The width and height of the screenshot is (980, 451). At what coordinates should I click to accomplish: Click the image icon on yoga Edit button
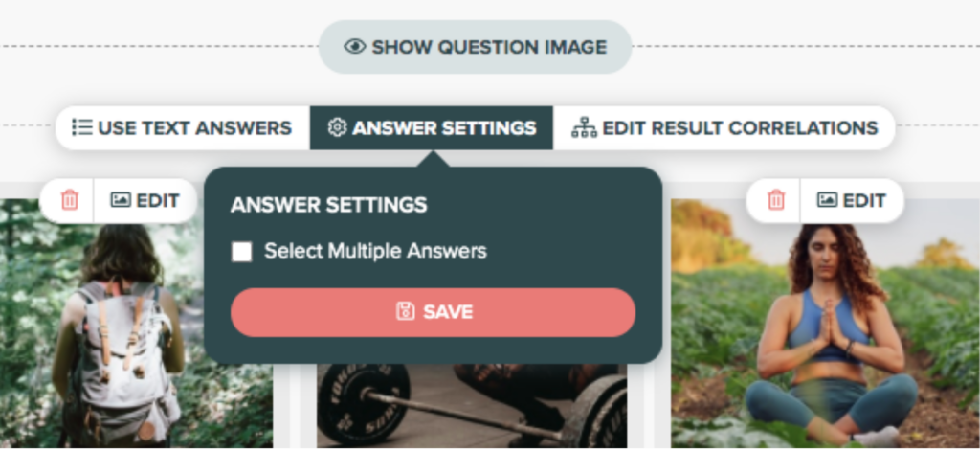click(x=827, y=200)
